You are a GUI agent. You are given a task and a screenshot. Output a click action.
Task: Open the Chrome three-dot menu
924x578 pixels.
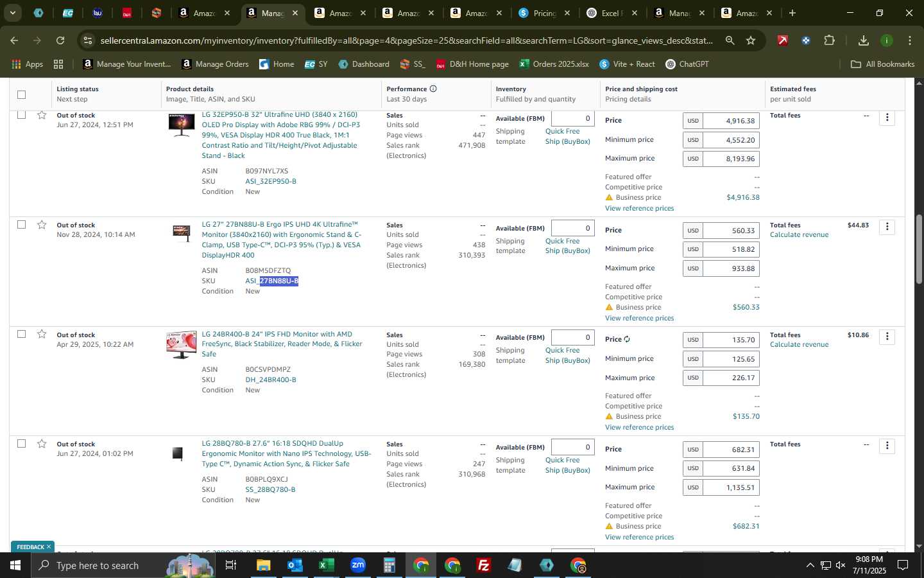tap(910, 40)
